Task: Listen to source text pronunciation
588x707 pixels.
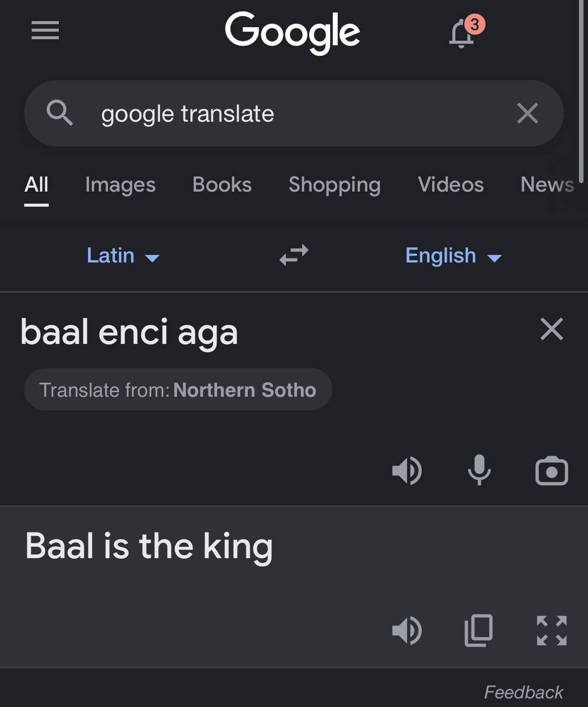Action: pyautogui.click(x=407, y=471)
